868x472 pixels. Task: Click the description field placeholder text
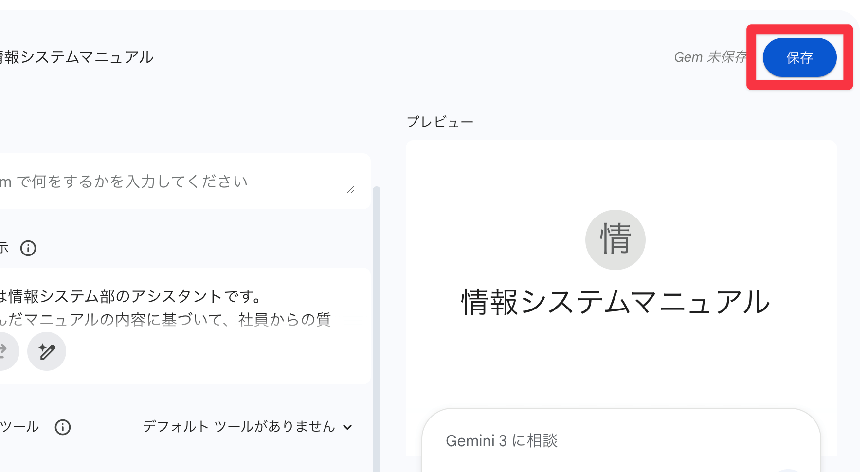tap(131, 182)
